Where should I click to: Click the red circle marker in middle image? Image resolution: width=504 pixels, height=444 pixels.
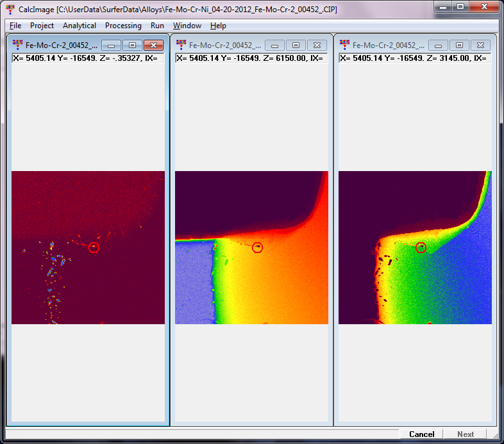click(258, 247)
